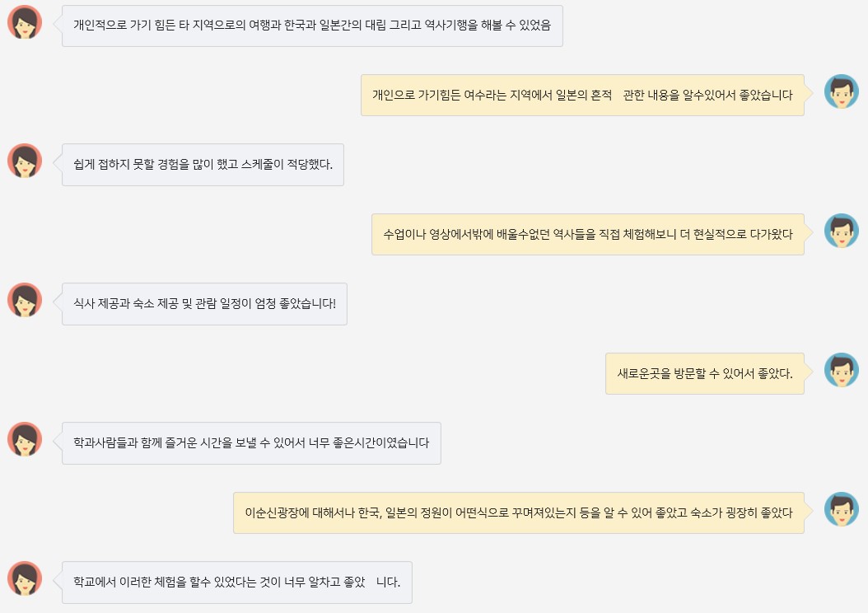
Task: Select the yellow bubble '새로운곳을 방문할 수 있어서 좋았다'
Action: (704, 374)
